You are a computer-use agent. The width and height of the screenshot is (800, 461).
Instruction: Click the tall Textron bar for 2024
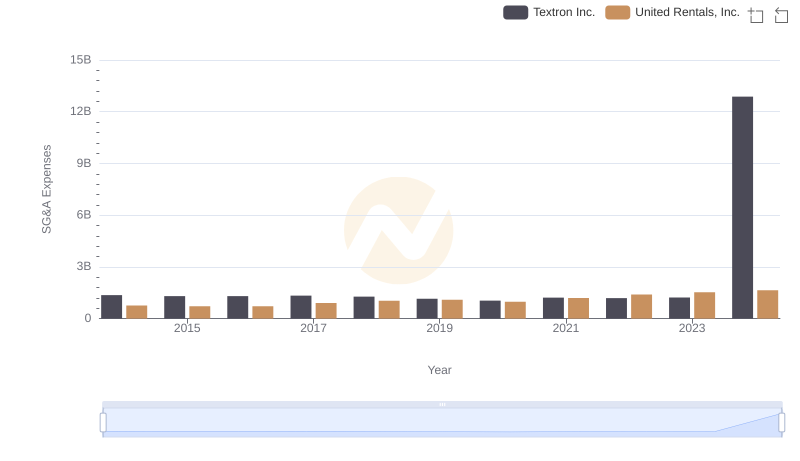(742, 208)
